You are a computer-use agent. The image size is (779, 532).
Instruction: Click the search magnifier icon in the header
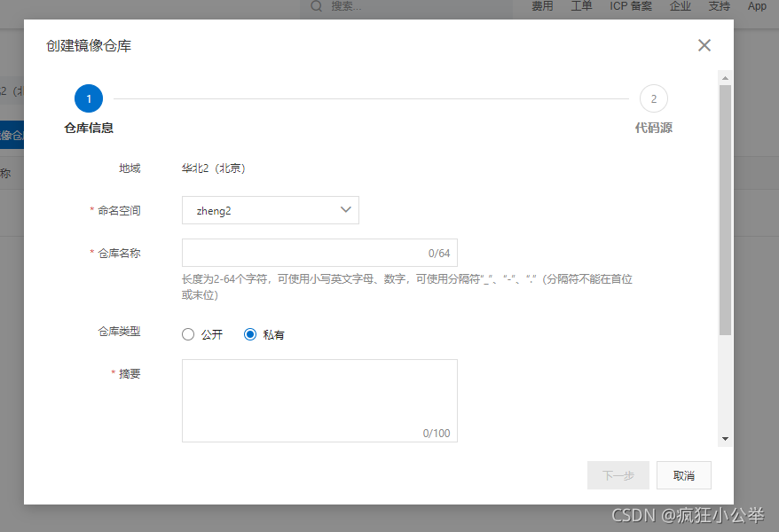pyautogui.click(x=317, y=6)
